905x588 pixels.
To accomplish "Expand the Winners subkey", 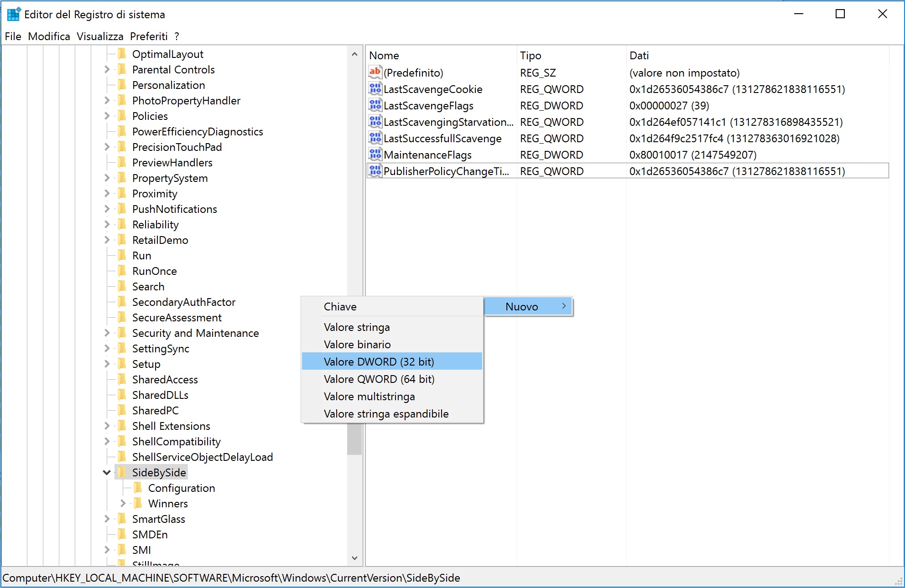I will (x=123, y=504).
